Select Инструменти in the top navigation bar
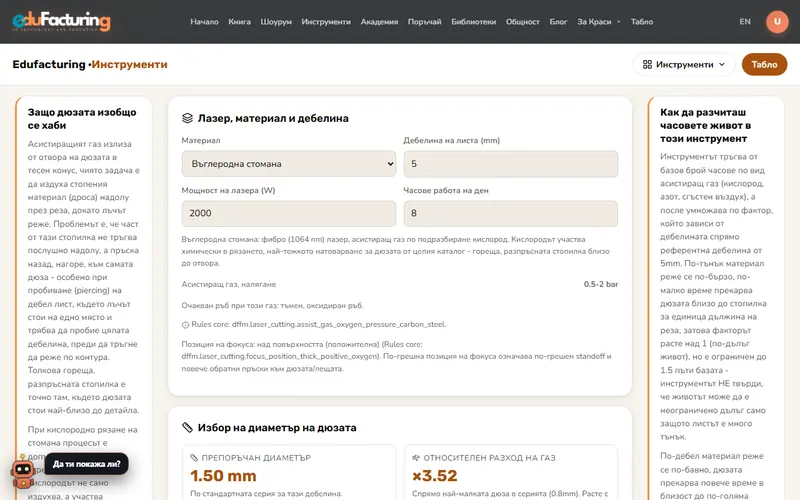This screenshot has width=800, height=500. pyautogui.click(x=326, y=21)
